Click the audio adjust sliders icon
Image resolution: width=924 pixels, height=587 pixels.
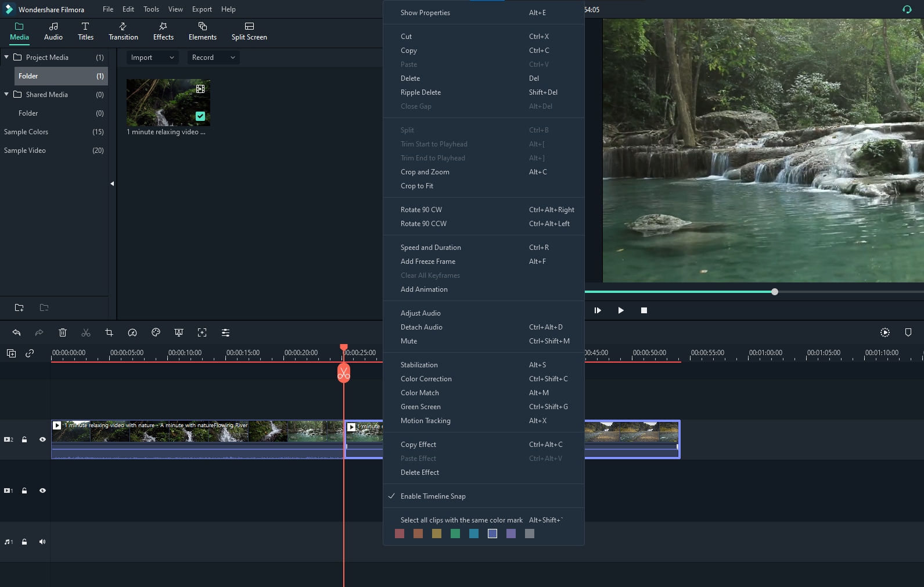[225, 332]
